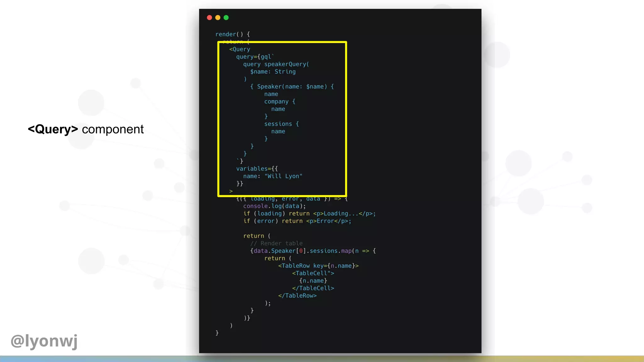Click the 'render() {' code line
The image size is (644, 362).
(x=233, y=34)
